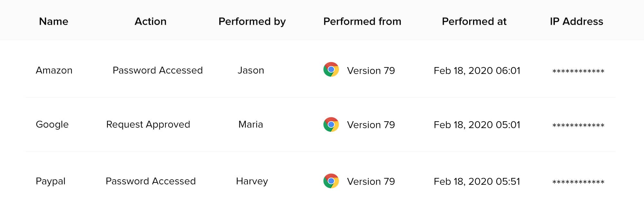Click the user Jason in the table
644x217 pixels.
(x=251, y=70)
